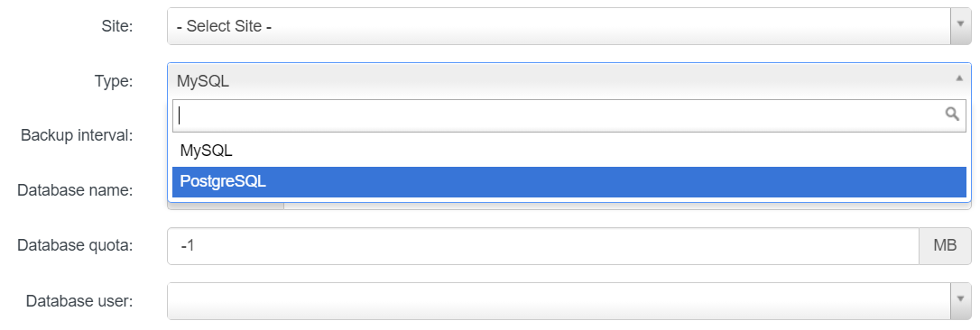Click the MB unit box beside quota
This screenshot has height=330, width=980.
pyautogui.click(x=945, y=246)
